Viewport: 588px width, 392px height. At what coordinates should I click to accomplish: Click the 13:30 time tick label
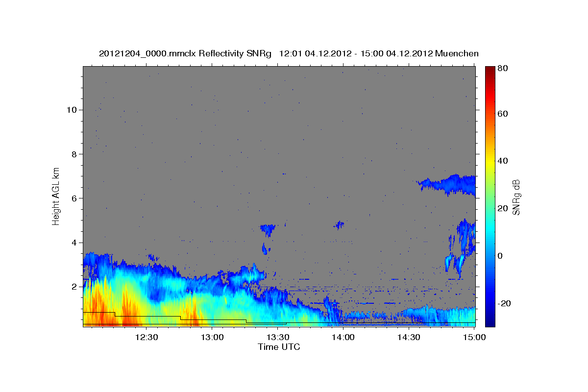[277, 338]
